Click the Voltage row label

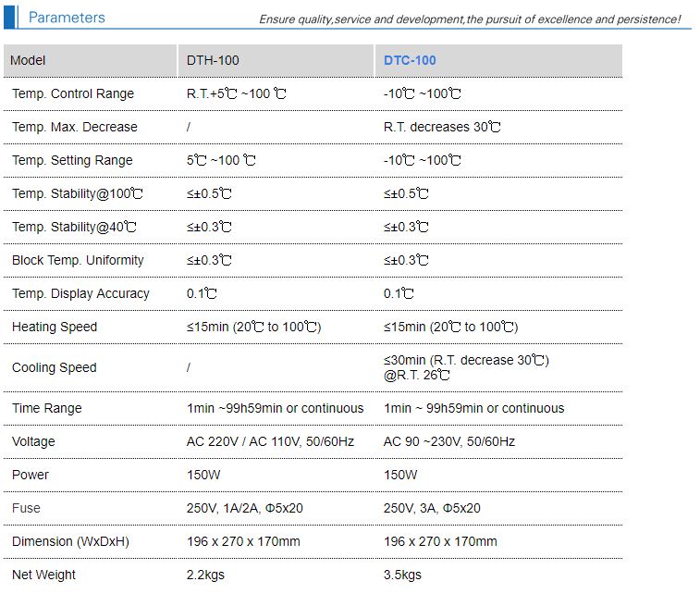33,441
